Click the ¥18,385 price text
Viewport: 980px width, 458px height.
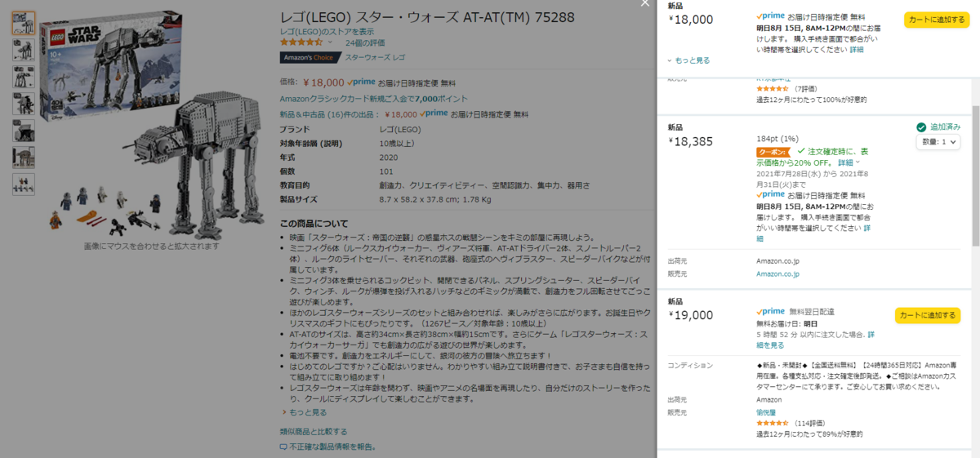pyautogui.click(x=691, y=141)
